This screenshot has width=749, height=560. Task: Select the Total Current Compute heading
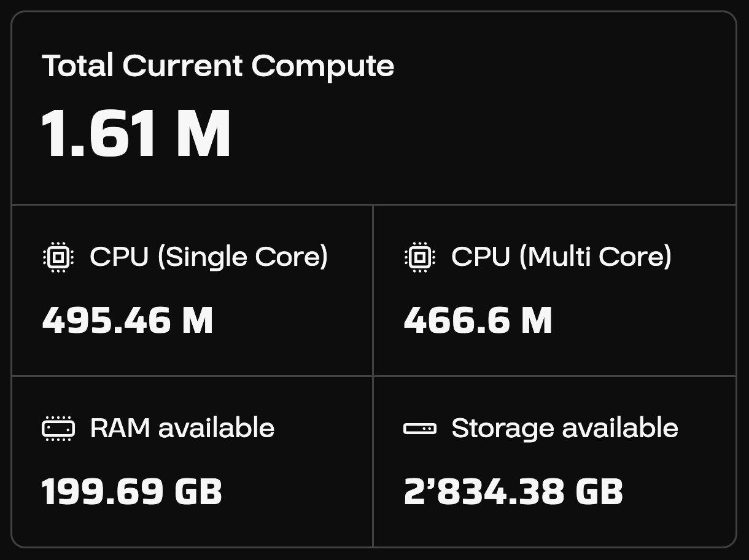coord(218,66)
